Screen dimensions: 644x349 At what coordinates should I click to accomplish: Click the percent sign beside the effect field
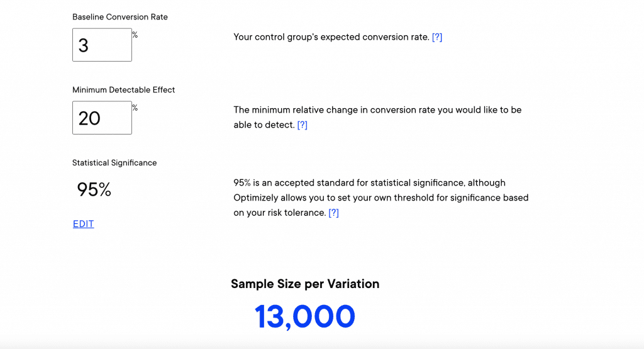click(x=135, y=108)
